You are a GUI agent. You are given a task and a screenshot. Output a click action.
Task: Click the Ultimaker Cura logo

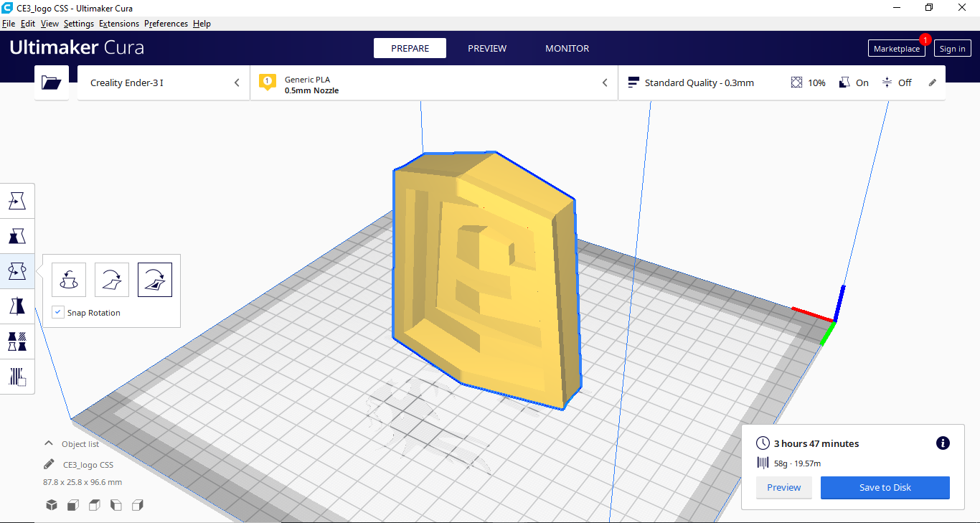[x=77, y=47]
